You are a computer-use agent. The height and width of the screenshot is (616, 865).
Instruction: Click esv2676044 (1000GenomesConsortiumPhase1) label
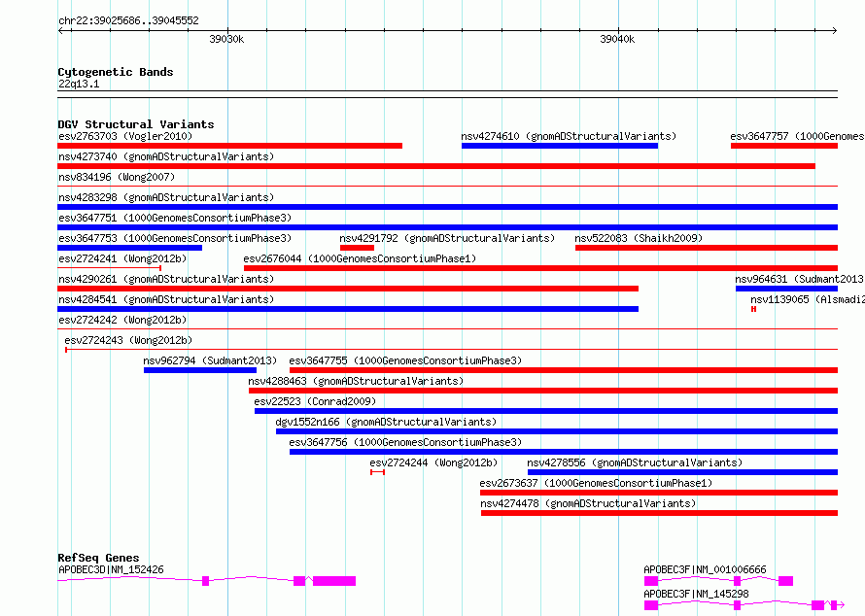tap(360, 258)
